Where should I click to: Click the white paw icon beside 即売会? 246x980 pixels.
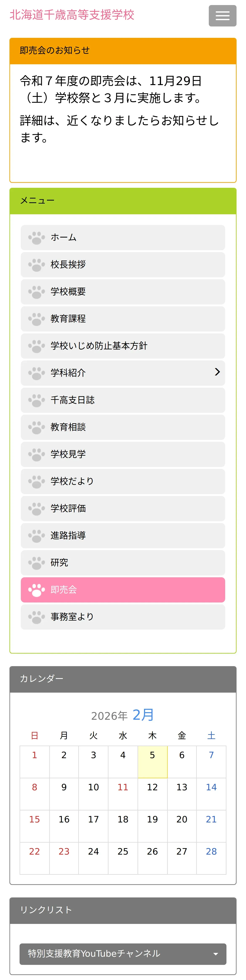[x=37, y=590]
